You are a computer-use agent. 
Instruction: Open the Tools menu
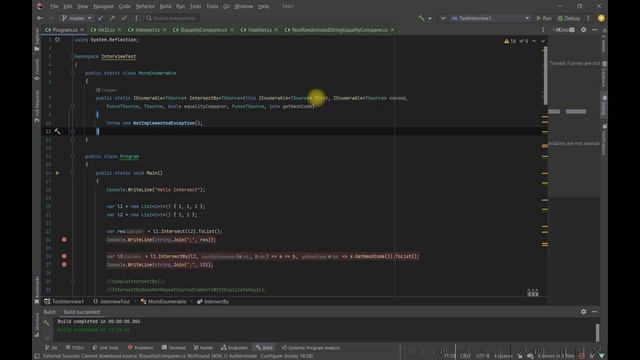(x=212, y=6)
